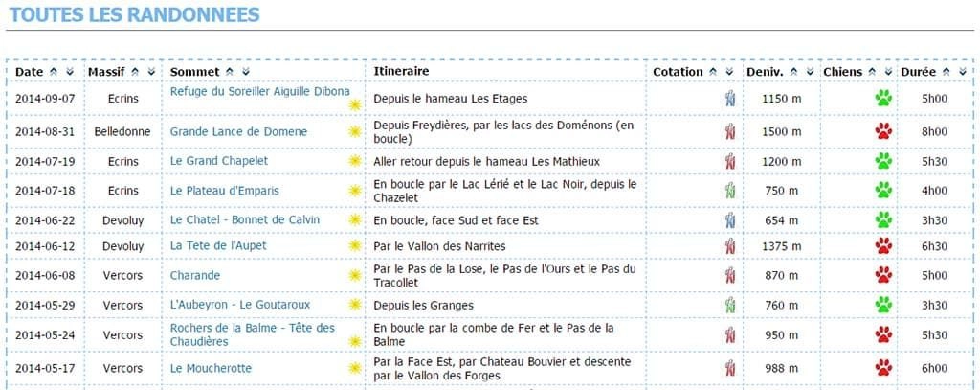This screenshot has width=980, height=390.
Task: Sort the Chiens column ascending
Action: [x=872, y=72]
